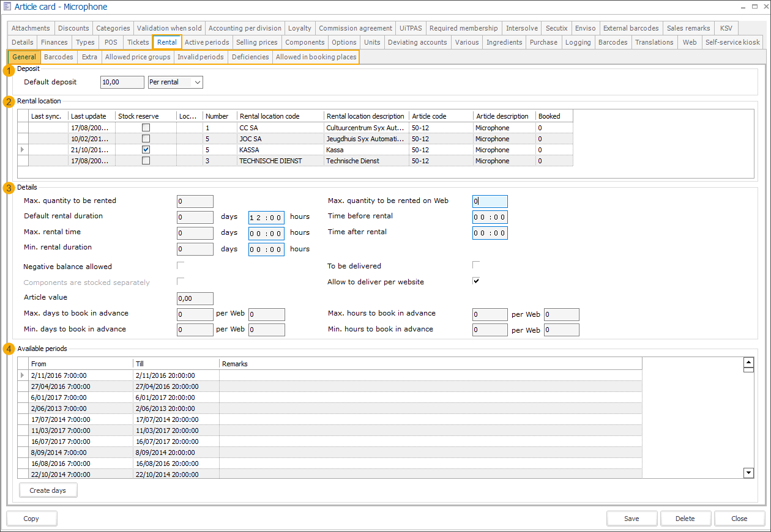
Task: Click the scroll up arrow in Available periods
Action: tap(748, 362)
